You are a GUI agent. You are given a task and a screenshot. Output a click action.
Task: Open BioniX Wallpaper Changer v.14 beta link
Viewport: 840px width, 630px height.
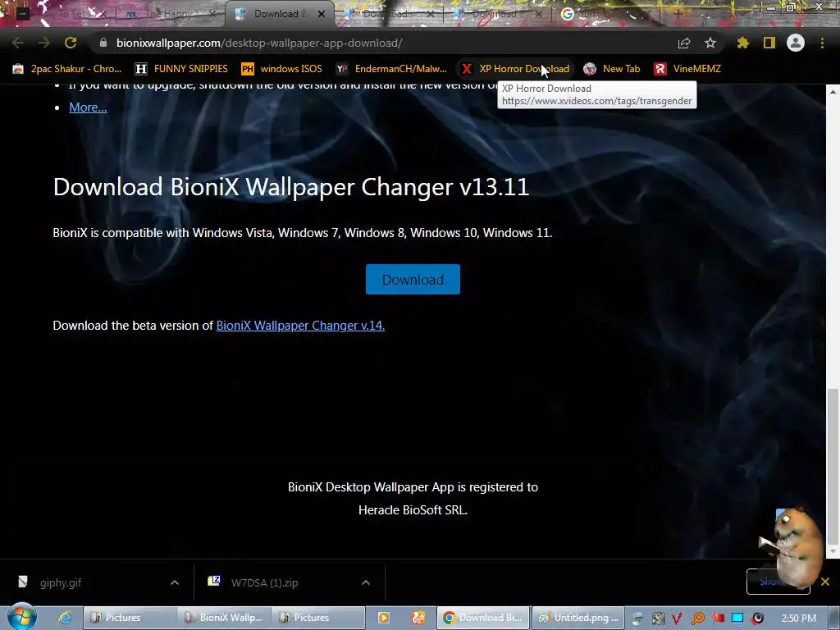[x=300, y=325]
